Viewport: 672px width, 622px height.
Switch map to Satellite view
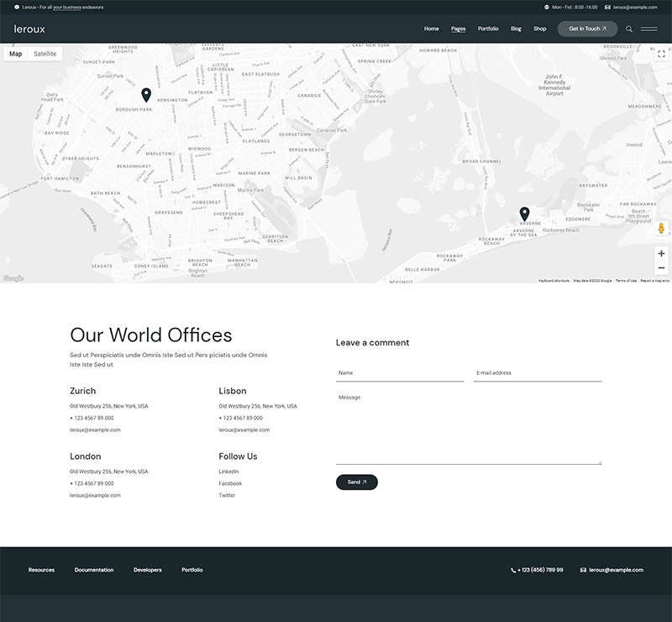click(45, 54)
